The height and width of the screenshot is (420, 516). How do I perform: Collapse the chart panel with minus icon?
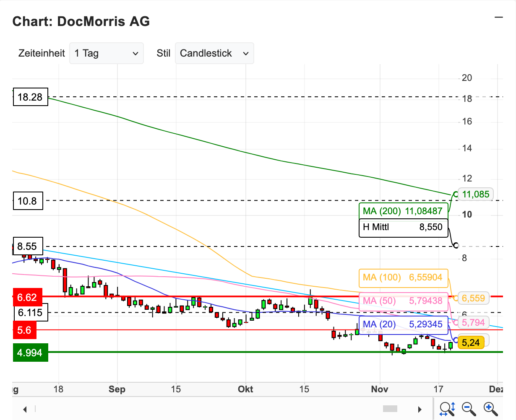(x=498, y=17)
